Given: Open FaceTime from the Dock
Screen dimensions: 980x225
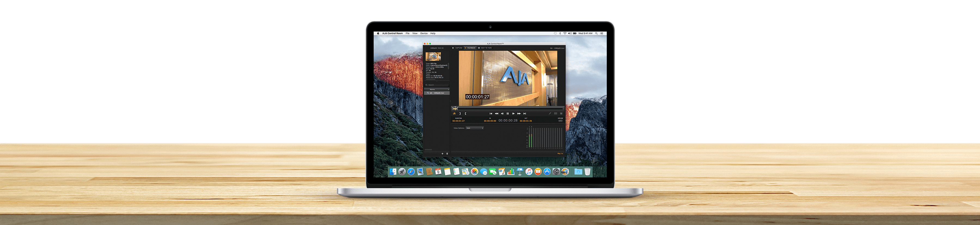Looking at the screenshot, I should click(493, 172).
